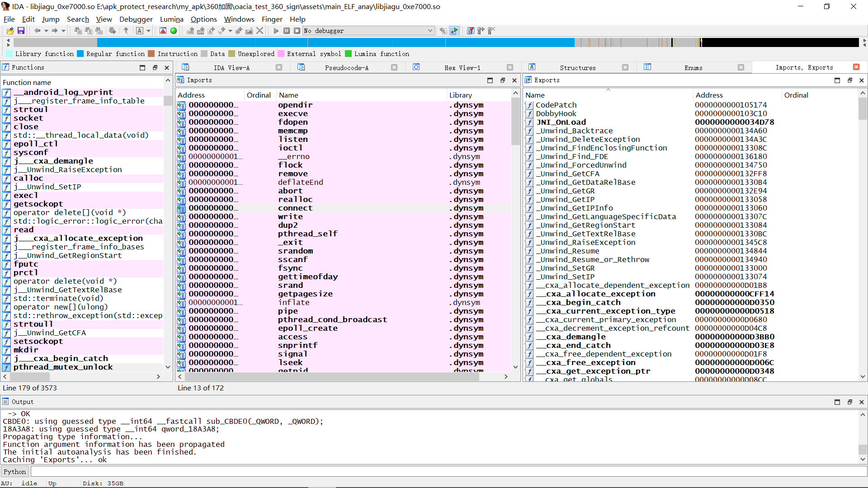Screen dimensions: 868x488
Task: Expand the text search type dropdown arrow
Action: coord(148,31)
